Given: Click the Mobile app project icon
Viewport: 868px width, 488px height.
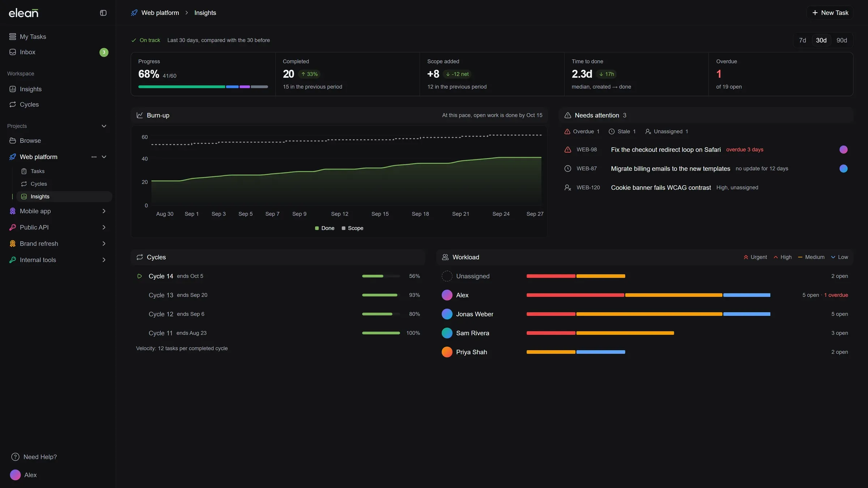Looking at the screenshot, I should (13, 211).
